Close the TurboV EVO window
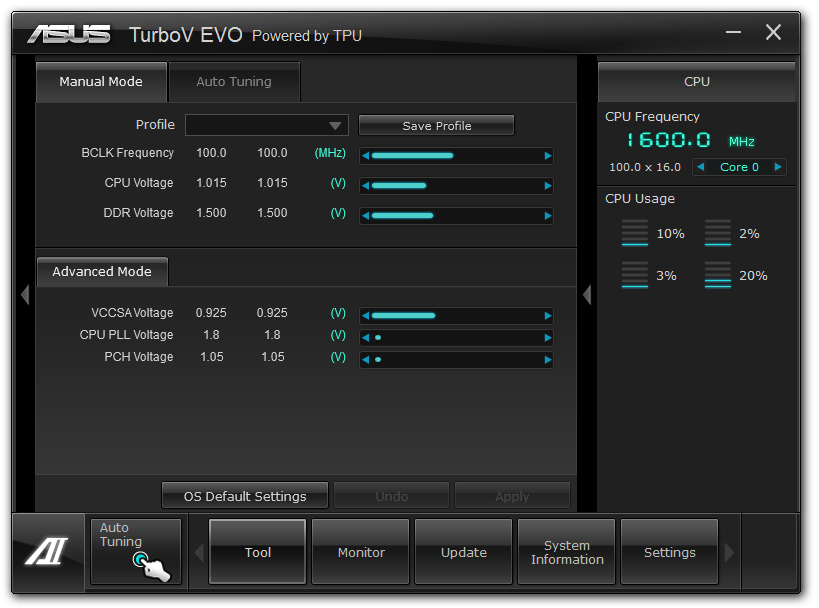 click(x=774, y=32)
